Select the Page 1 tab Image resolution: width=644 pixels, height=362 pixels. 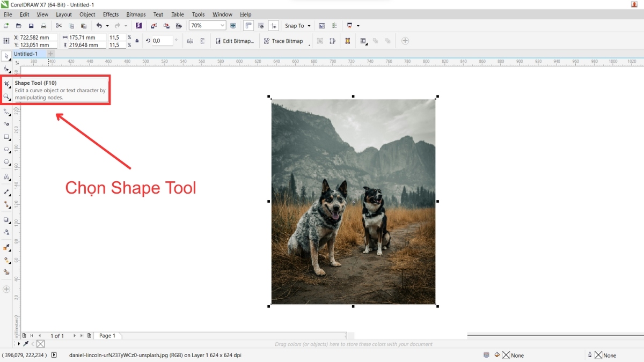[107, 336]
